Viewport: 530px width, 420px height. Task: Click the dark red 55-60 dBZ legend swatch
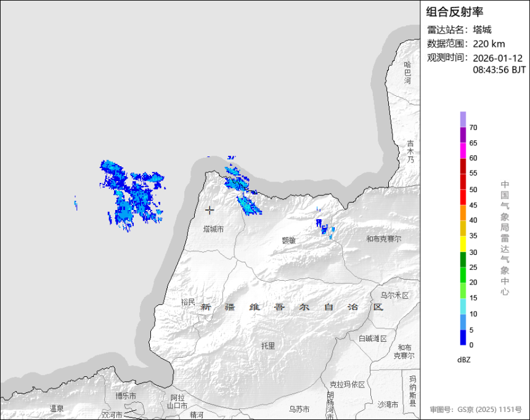[463, 166]
